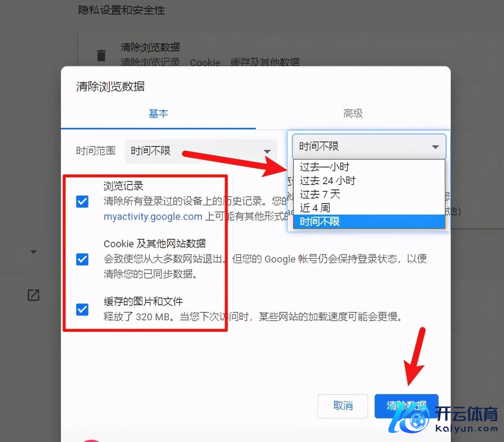504x442 pixels.
Task: Switch to the 基本 tab
Action: click(x=158, y=114)
